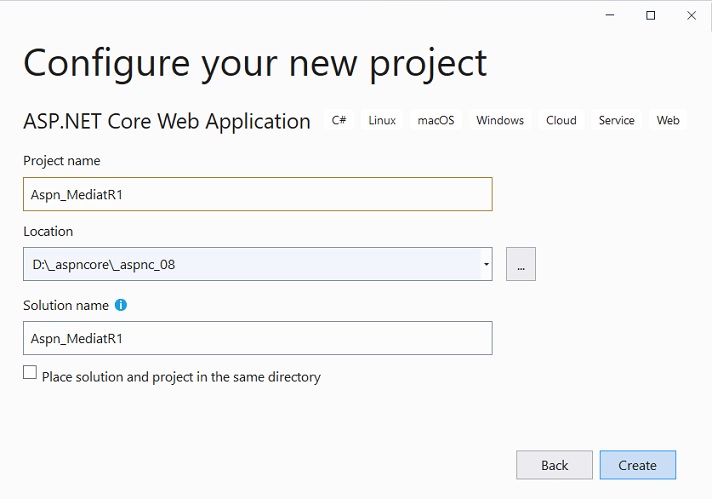
Task: Click the Web project type tag
Action: tap(668, 120)
